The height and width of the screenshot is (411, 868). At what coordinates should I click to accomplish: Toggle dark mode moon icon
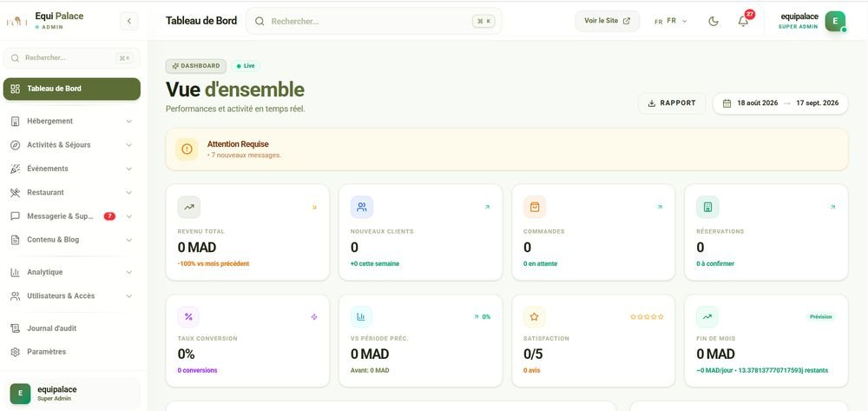click(713, 21)
